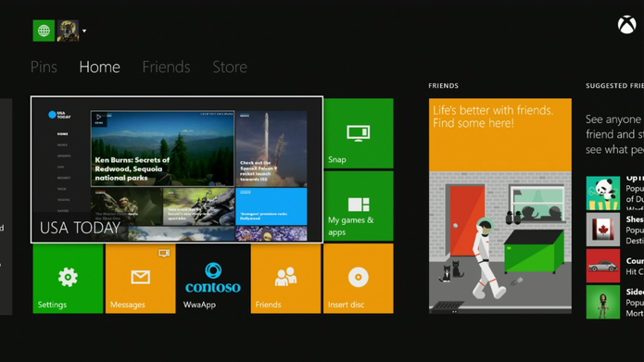Select the panda suggested friend avatar
The width and height of the screenshot is (644, 362).
tap(603, 193)
